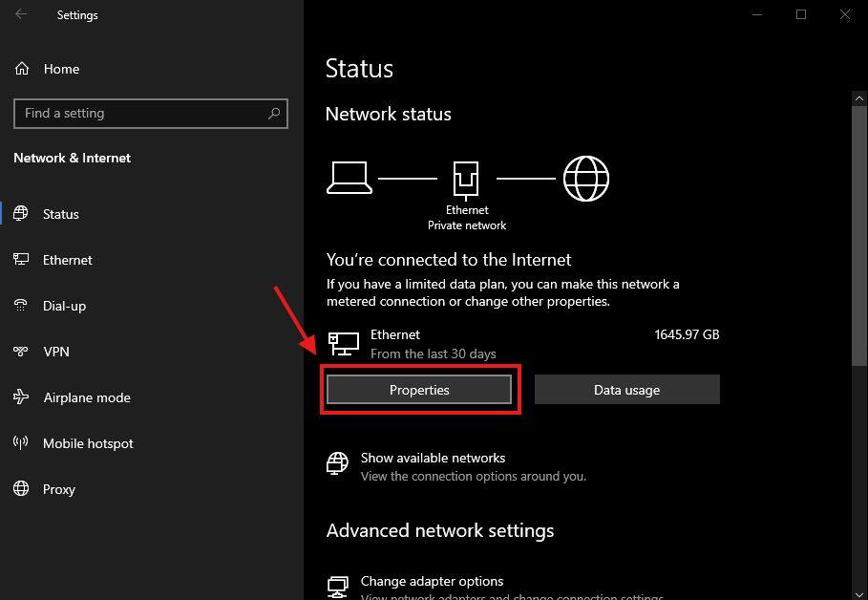Select the Ethernet monitor icon in sidebar
Screen dimensions: 868x600
21,259
